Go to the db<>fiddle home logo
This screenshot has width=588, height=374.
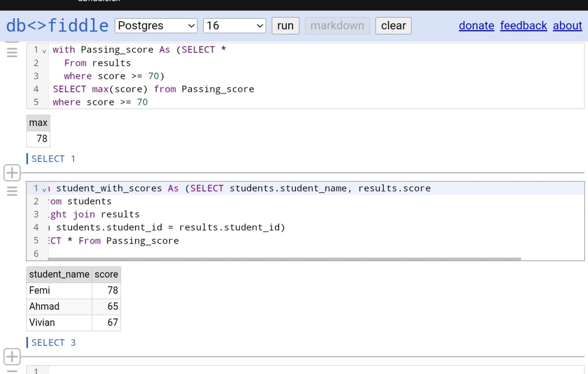[x=57, y=25]
